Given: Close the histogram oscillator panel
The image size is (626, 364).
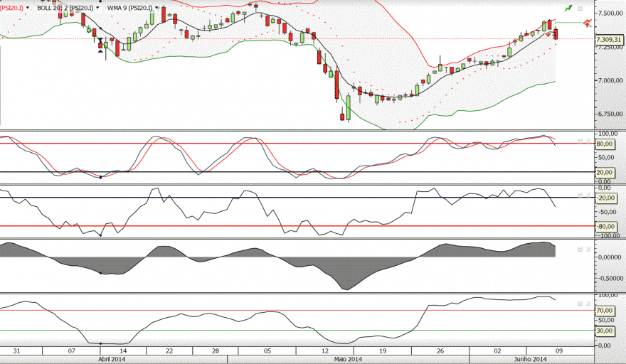Looking at the screenshot, I should 588,249.
